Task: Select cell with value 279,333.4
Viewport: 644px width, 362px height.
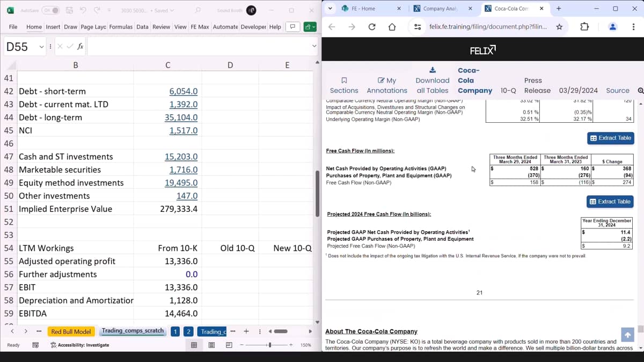Action: point(168,209)
